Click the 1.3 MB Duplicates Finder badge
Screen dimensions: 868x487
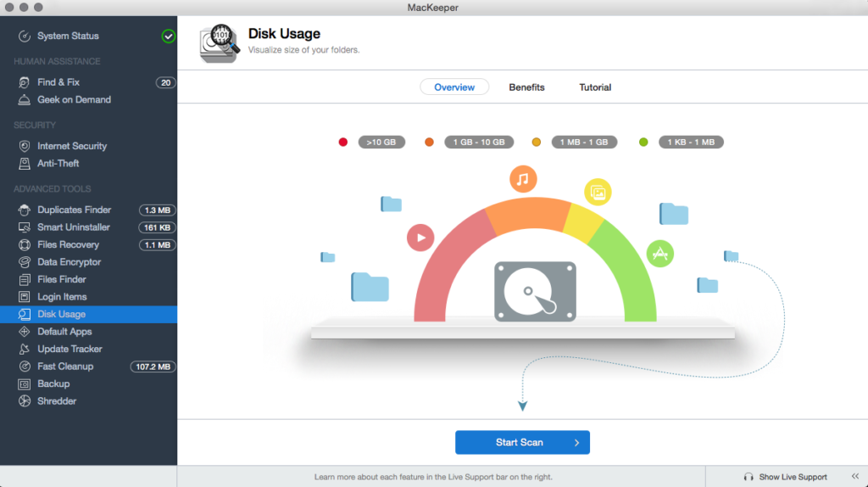pyautogui.click(x=157, y=210)
